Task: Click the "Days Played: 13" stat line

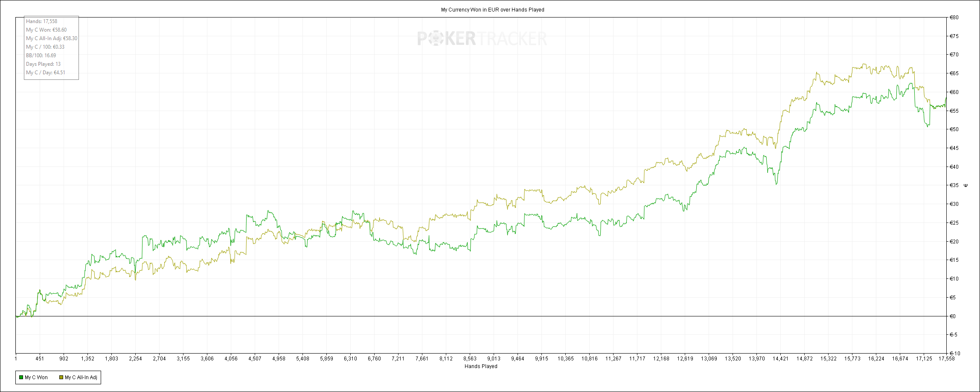Action: pyautogui.click(x=43, y=64)
